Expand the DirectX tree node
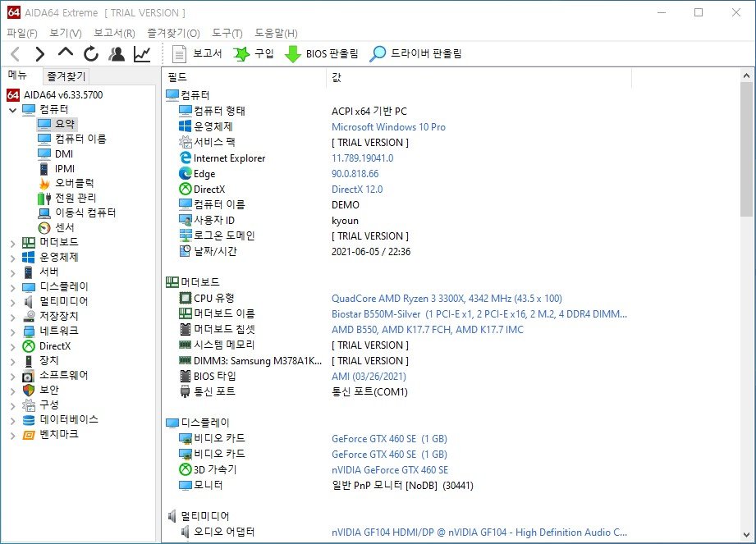This screenshot has height=544, width=756. coord(12,347)
